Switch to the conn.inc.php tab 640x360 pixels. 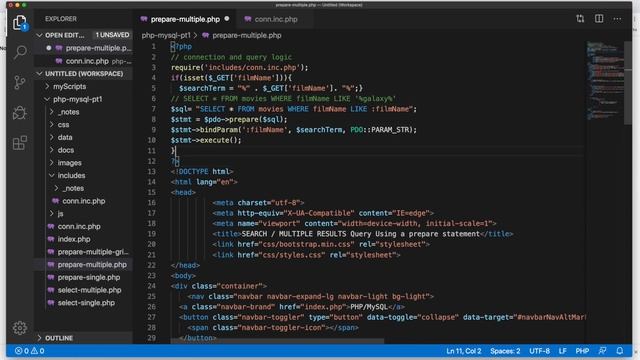271,19
